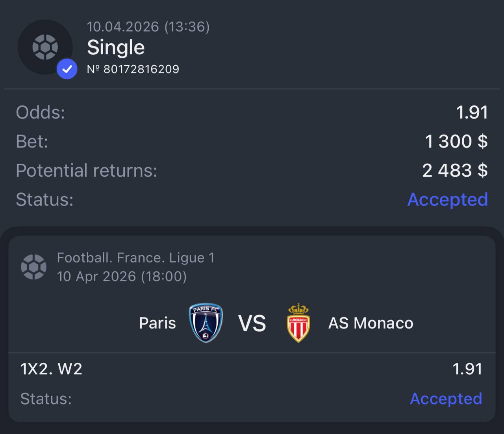Click the Football. France. Ligue 1 label

tap(136, 258)
